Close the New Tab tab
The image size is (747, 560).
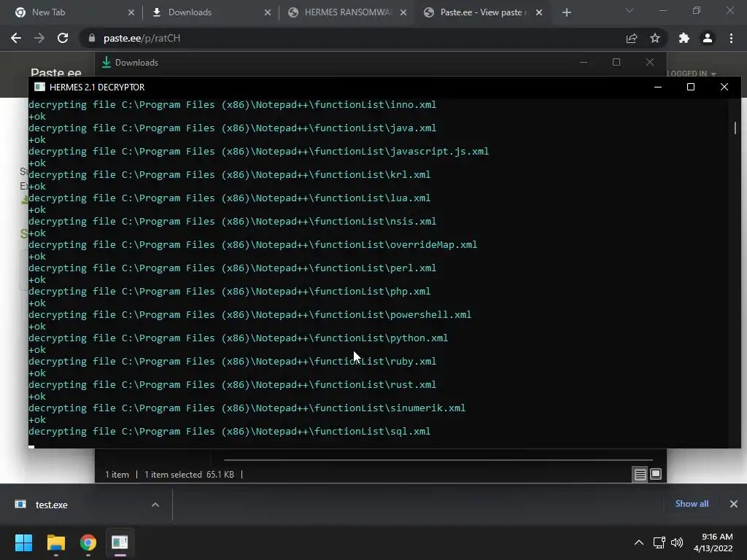pyautogui.click(x=131, y=13)
